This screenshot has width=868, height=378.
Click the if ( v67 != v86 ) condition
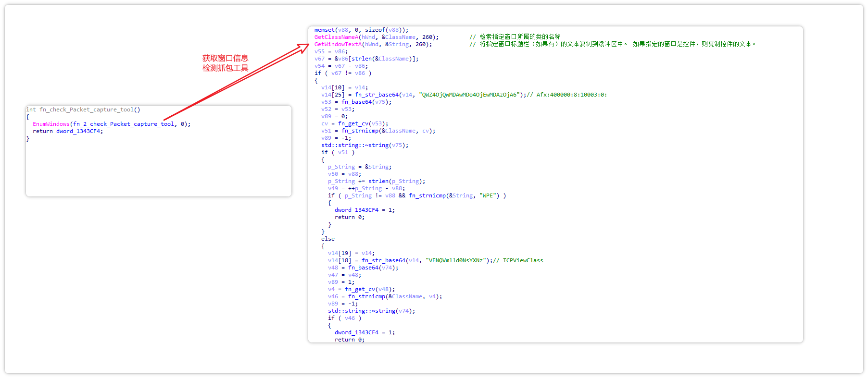(x=343, y=73)
